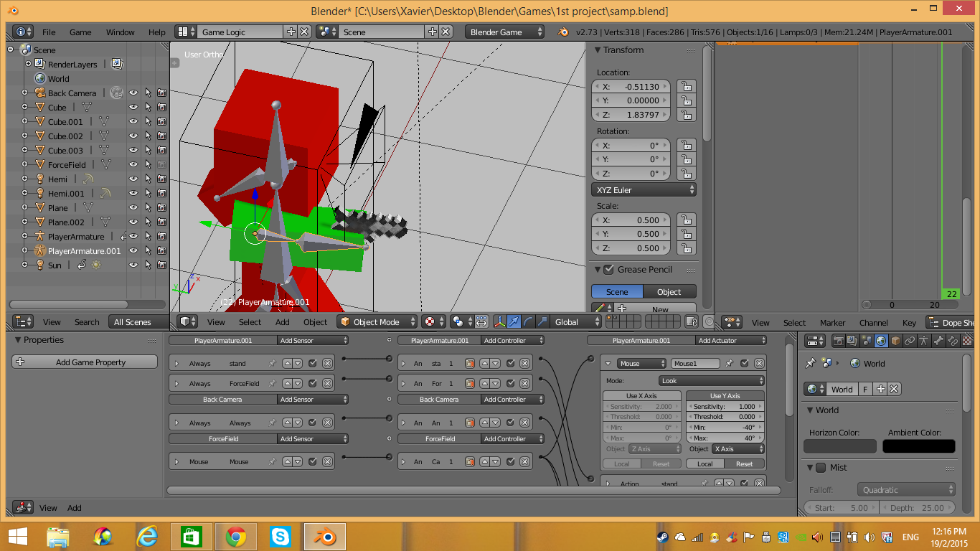
Task: Hide the Sun lamp in outliner
Action: pos(133,265)
